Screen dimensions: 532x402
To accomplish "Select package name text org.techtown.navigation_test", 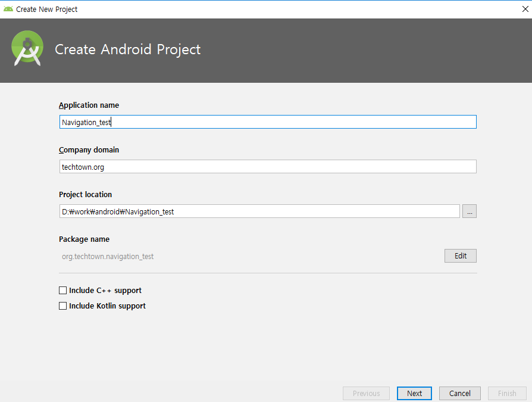I will [108, 256].
